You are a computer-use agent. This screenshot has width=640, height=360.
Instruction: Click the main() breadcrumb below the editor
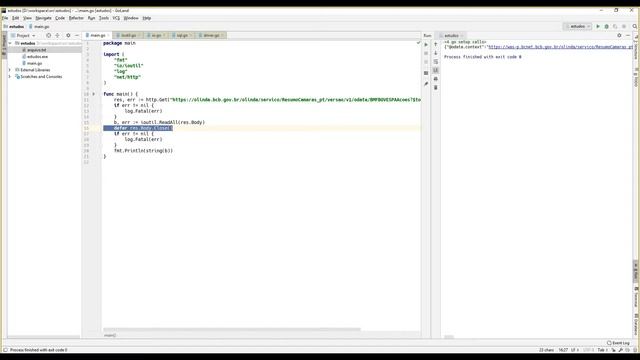tap(110, 336)
